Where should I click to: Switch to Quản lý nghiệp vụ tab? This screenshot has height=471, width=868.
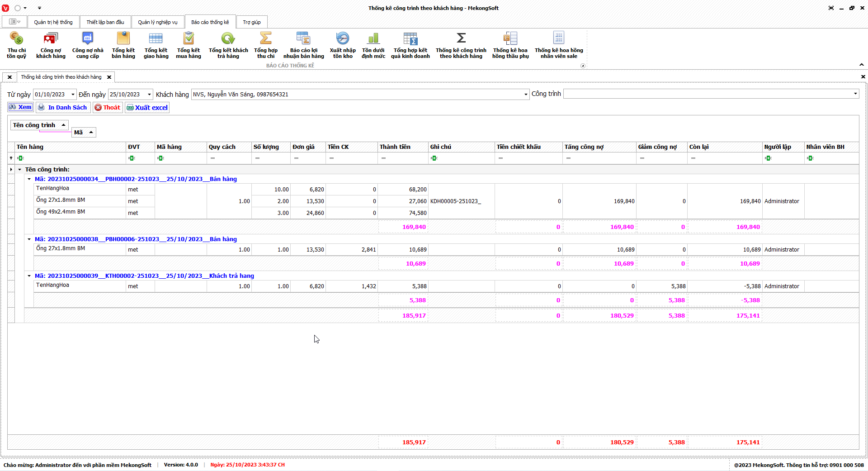tap(157, 22)
